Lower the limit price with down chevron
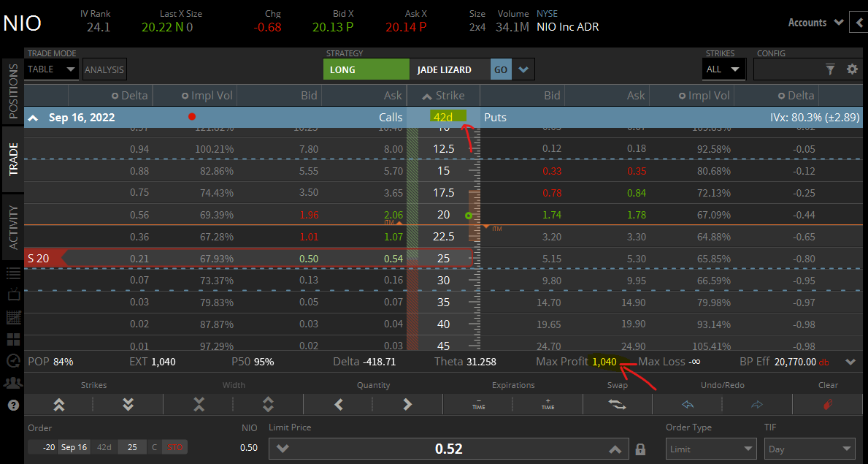 tap(283, 449)
